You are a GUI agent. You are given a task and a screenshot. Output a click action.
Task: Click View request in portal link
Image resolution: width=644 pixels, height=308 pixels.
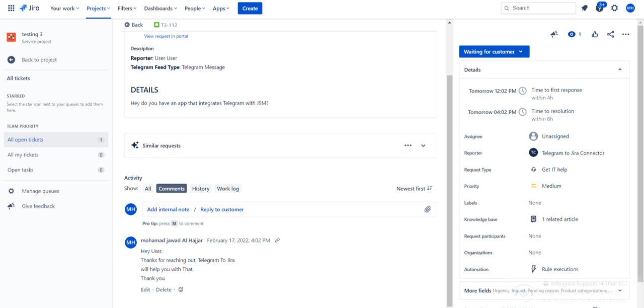click(166, 36)
